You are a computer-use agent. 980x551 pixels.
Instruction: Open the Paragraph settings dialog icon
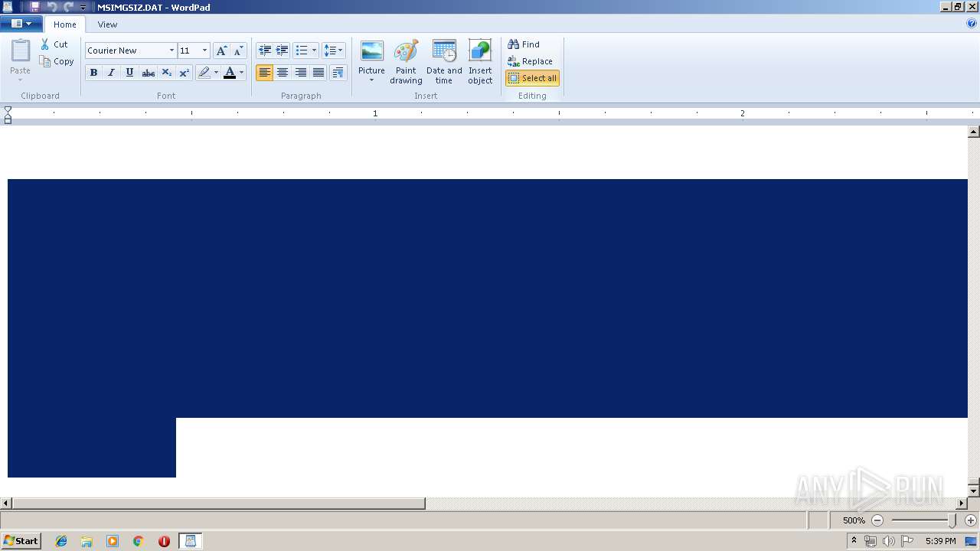[338, 73]
